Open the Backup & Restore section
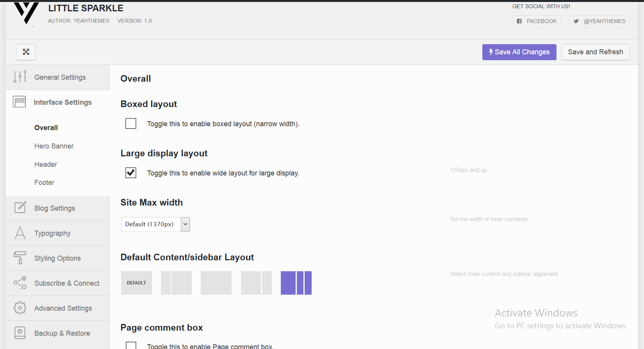The width and height of the screenshot is (644, 349). tap(57, 333)
